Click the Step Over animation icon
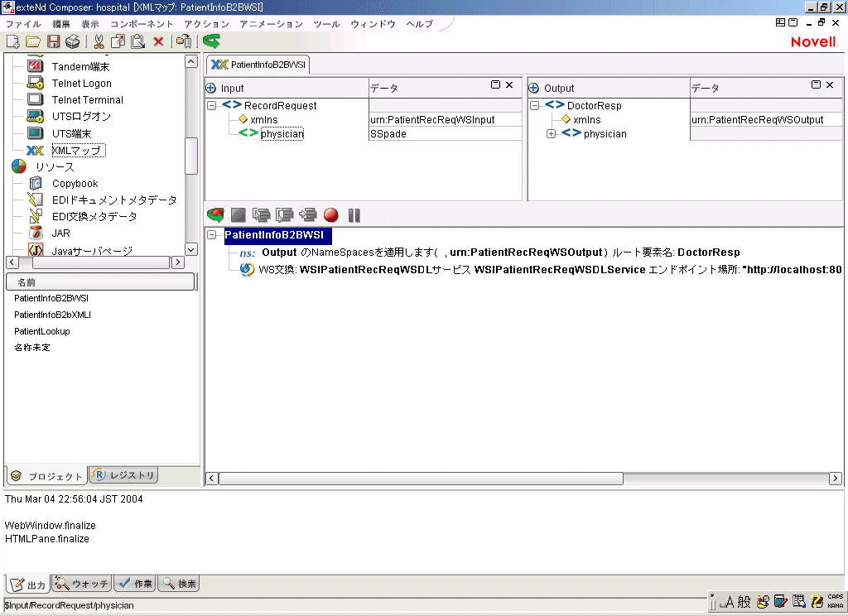The height and width of the screenshot is (616, 848). 285,215
